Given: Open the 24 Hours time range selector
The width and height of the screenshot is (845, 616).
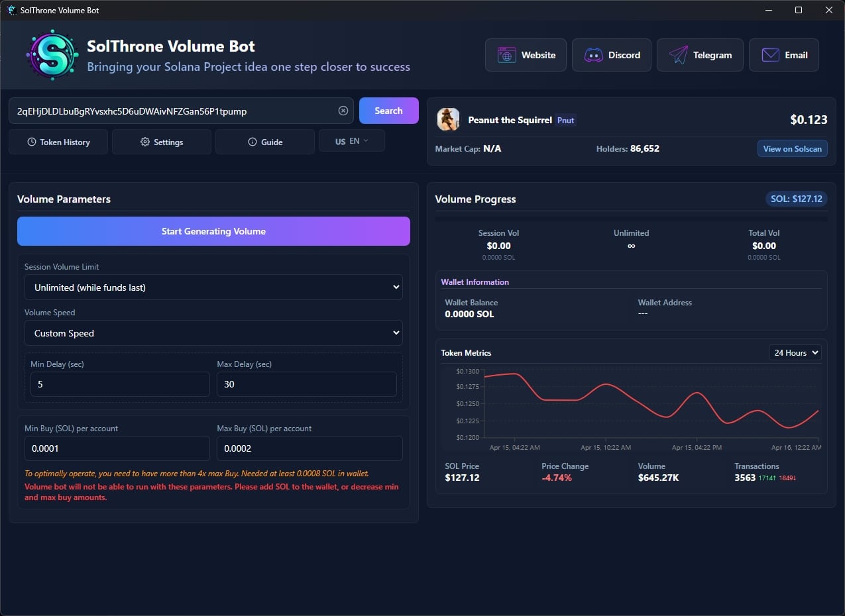Looking at the screenshot, I should point(795,352).
